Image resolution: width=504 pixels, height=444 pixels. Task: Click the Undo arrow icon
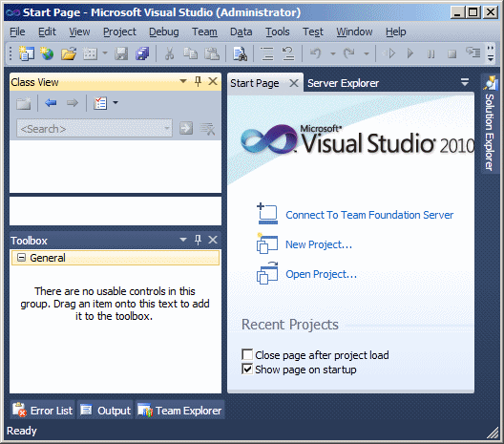pyautogui.click(x=316, y=53)
